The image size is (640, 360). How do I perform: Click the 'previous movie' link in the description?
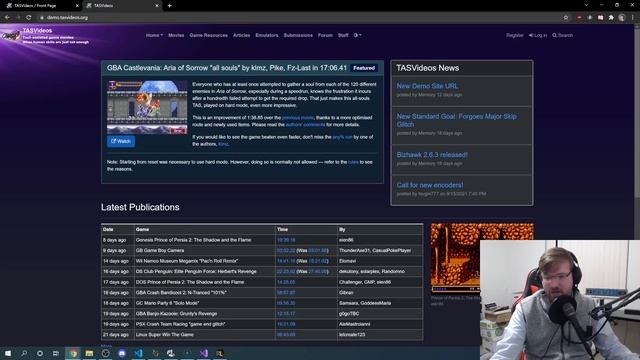(298, 118)
